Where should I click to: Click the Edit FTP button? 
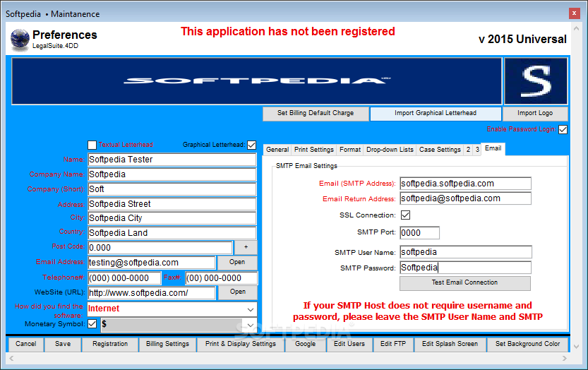[x=393, y=344]
